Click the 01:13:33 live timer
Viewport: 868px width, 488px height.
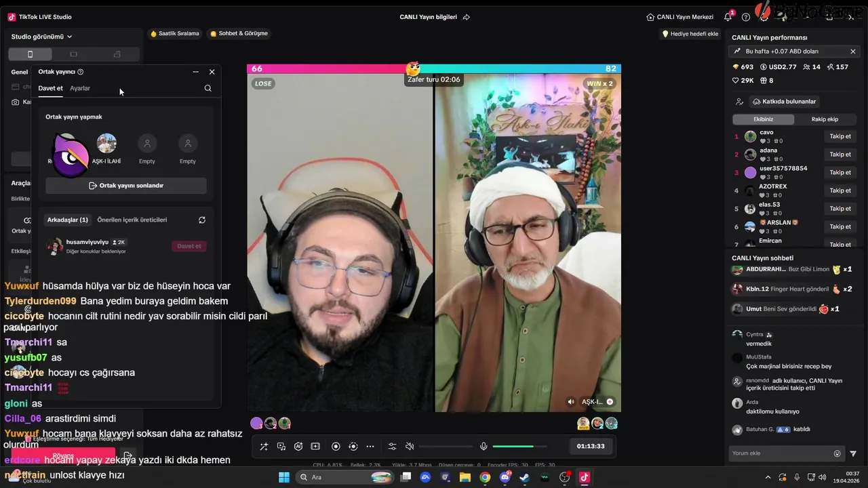click(591, 446)
